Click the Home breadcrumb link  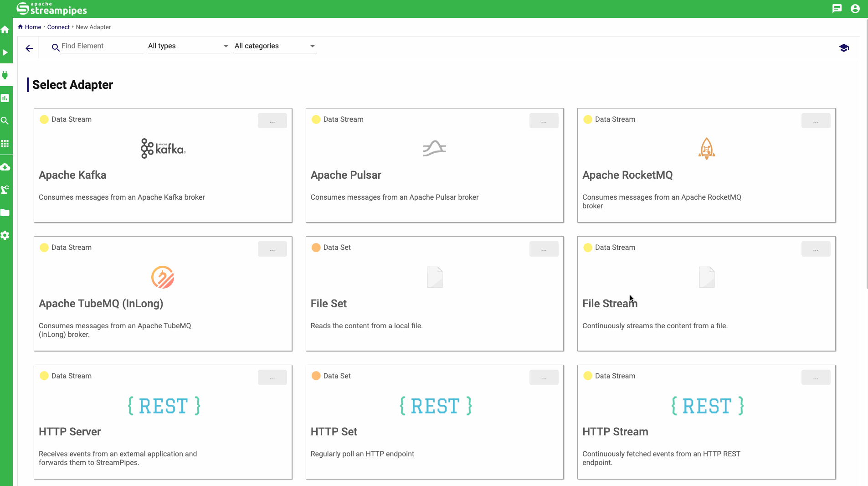pyautogui.click(x=33, y=27)
